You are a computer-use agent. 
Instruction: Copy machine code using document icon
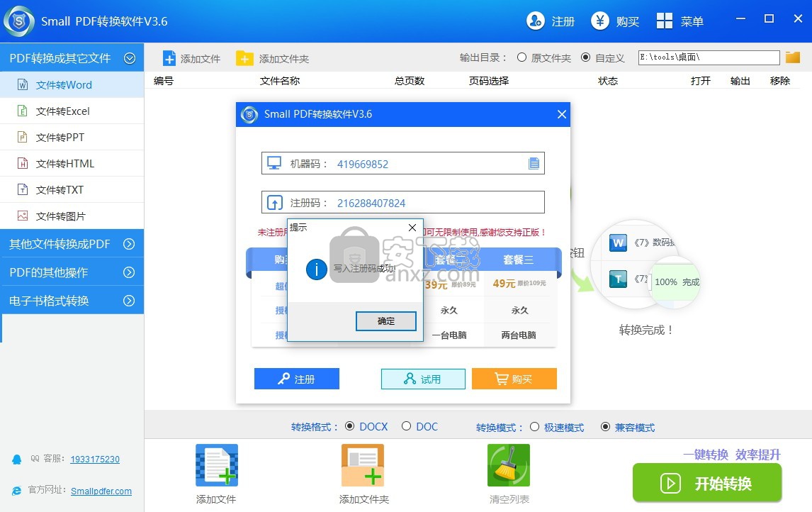click(x=534, y=164)
